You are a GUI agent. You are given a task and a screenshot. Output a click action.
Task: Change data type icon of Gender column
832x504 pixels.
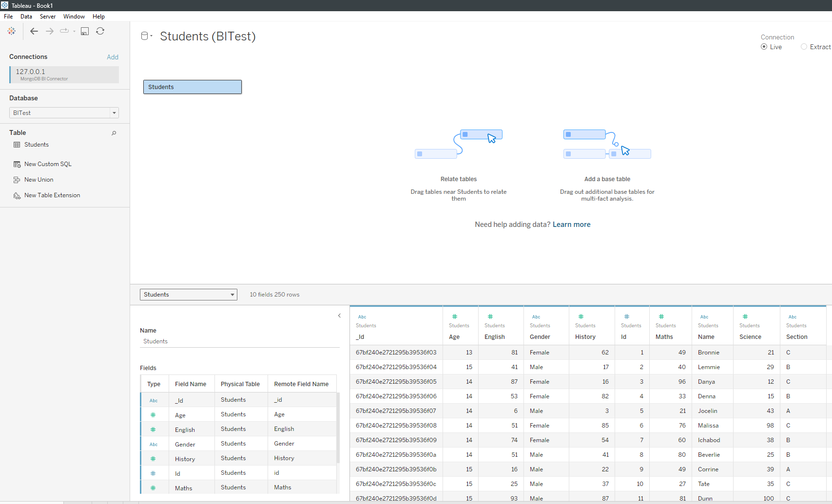tap(536, 317)
